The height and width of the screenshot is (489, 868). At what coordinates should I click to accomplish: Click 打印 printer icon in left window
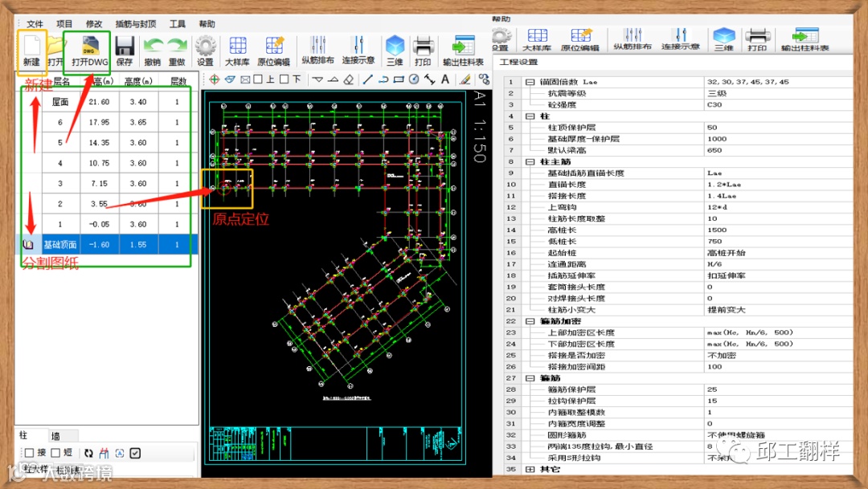tap(424, 51)
